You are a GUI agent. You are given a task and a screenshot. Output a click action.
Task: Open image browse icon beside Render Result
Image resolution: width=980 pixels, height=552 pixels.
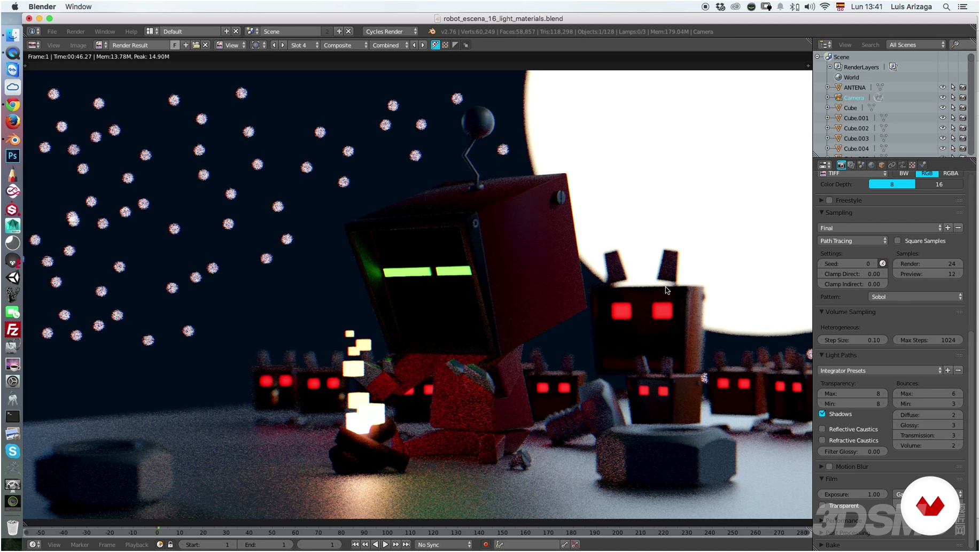[101, 45]
